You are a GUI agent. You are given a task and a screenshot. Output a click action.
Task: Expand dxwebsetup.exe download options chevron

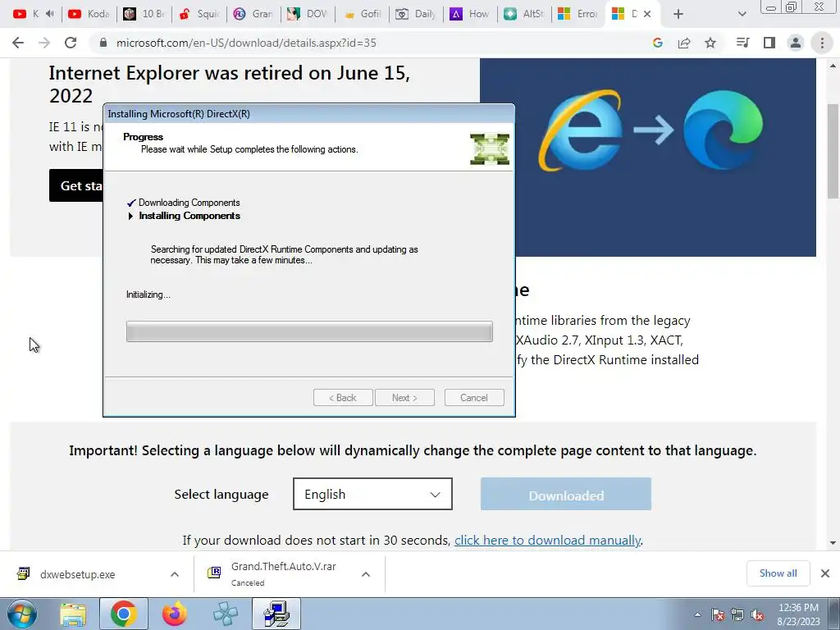point(174,574)
